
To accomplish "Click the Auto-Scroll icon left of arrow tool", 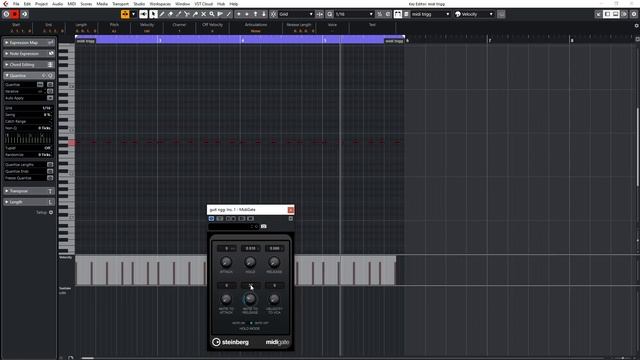I will [143, 14].
